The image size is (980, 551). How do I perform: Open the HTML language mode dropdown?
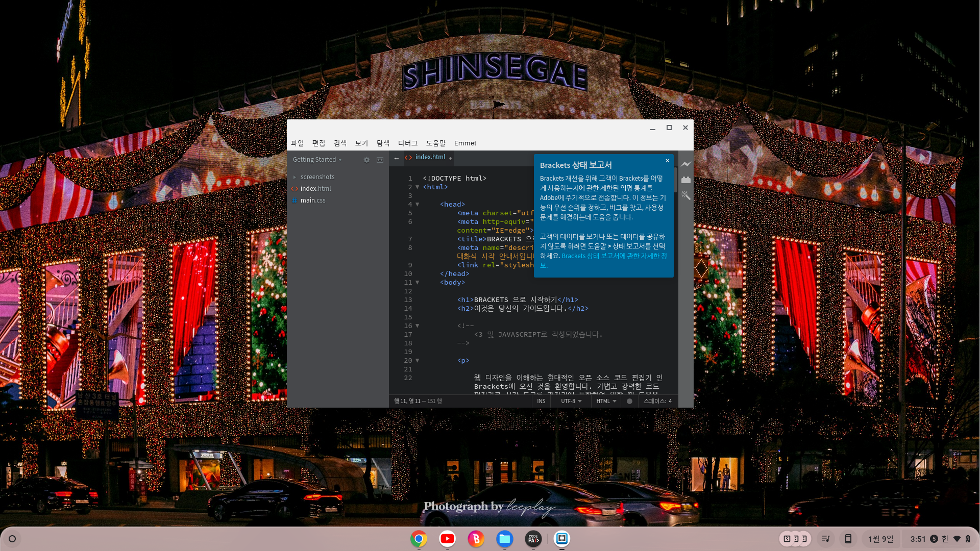pyautogui.click(x=606, y=401)
